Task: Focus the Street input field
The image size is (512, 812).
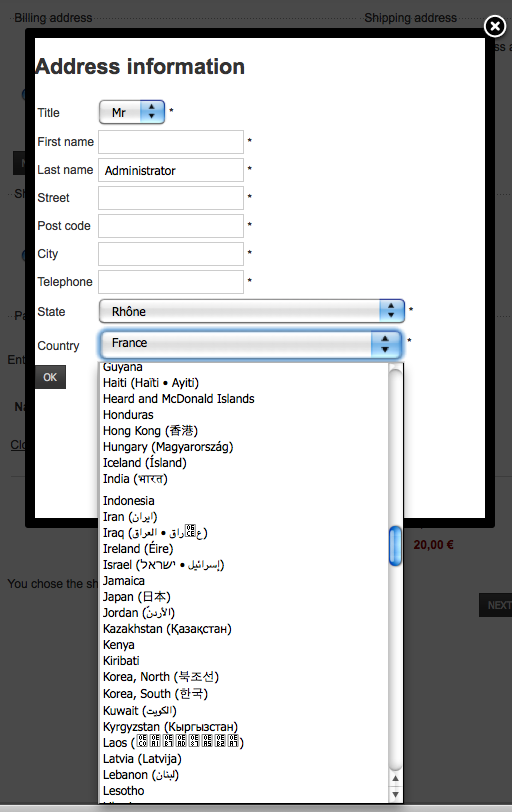Action: coord(171,198)
